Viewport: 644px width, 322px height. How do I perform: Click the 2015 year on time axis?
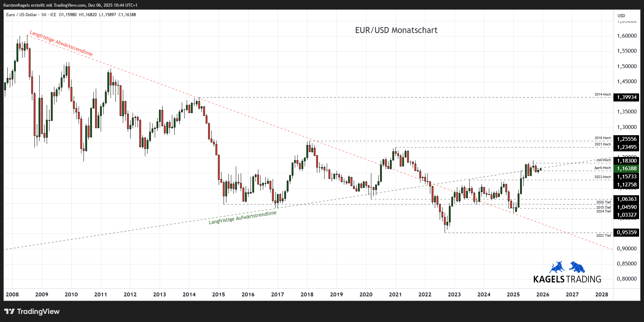[218, 294]
